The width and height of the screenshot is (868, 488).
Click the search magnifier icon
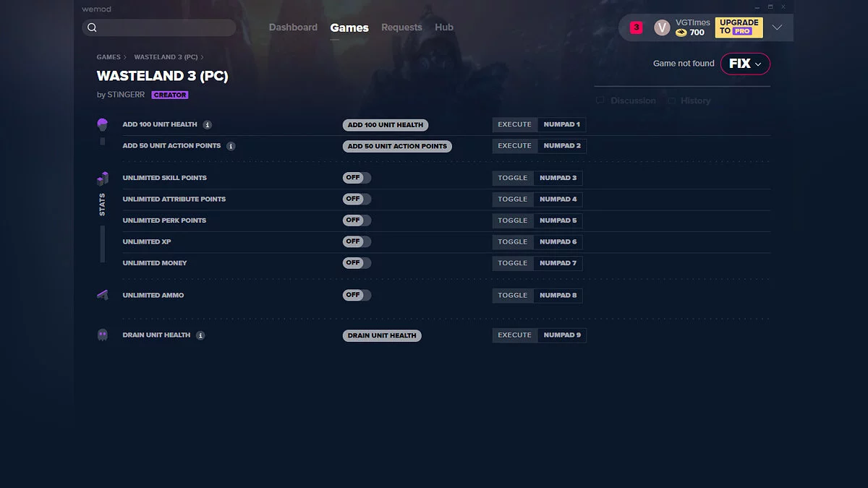(x=92, y=28)
